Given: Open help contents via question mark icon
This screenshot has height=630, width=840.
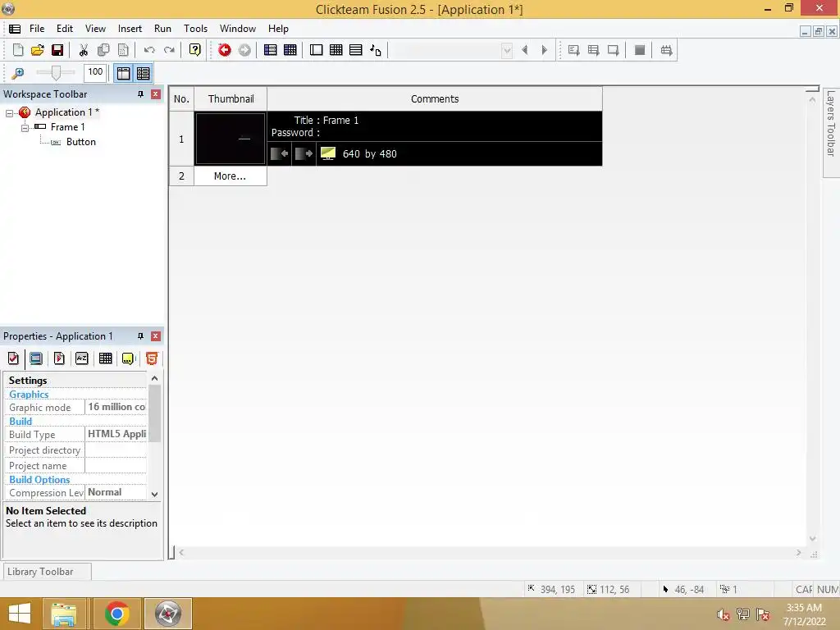Looking at the screenshot, I should click(x=195, y=50).
